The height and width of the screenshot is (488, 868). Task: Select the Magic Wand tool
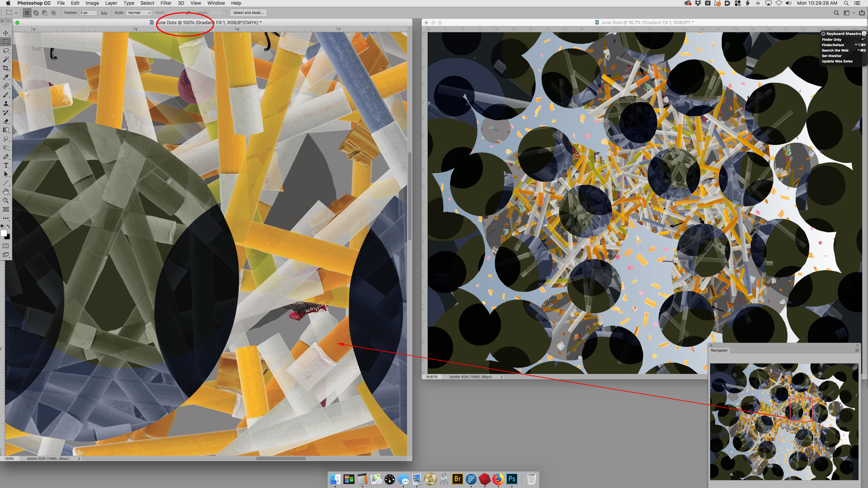6,59
